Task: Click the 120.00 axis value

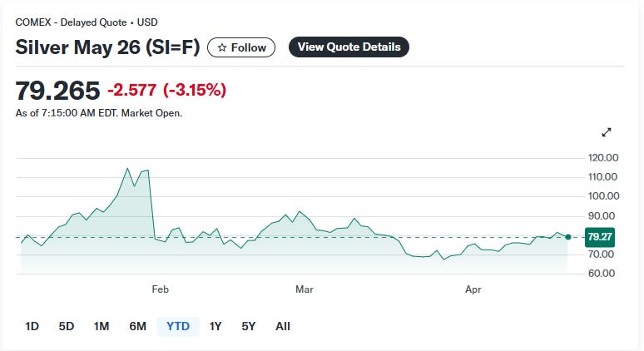Action: [603, 158]
